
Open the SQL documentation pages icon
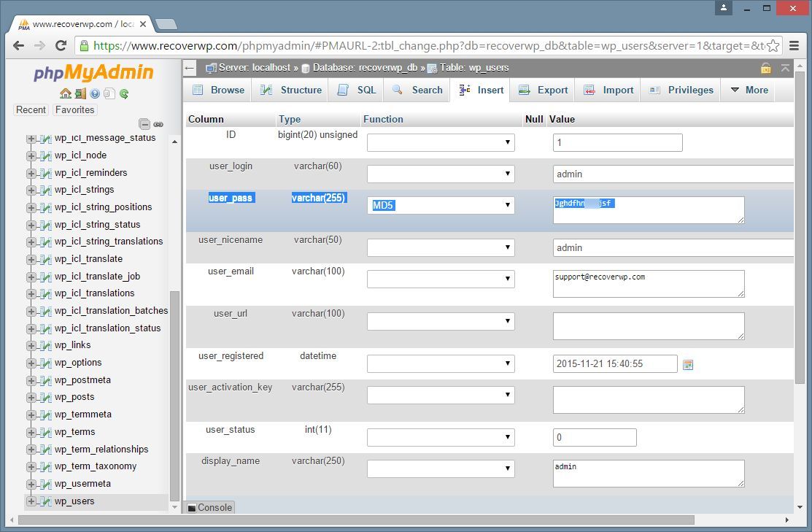point(109,93)
